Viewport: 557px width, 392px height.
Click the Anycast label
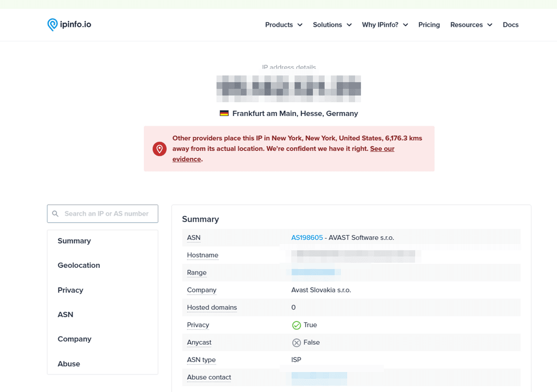(199, 342)
